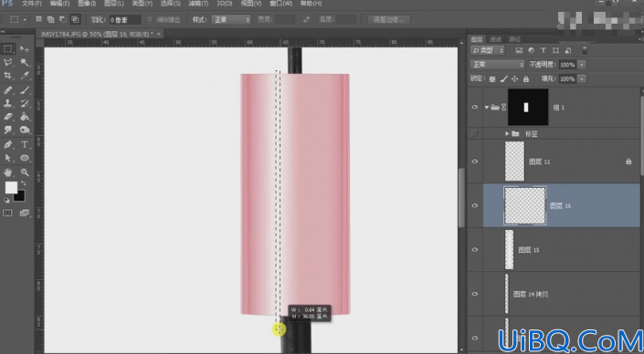Filter layers by pixel layer type
644x354 pixels.
[519, 50]
